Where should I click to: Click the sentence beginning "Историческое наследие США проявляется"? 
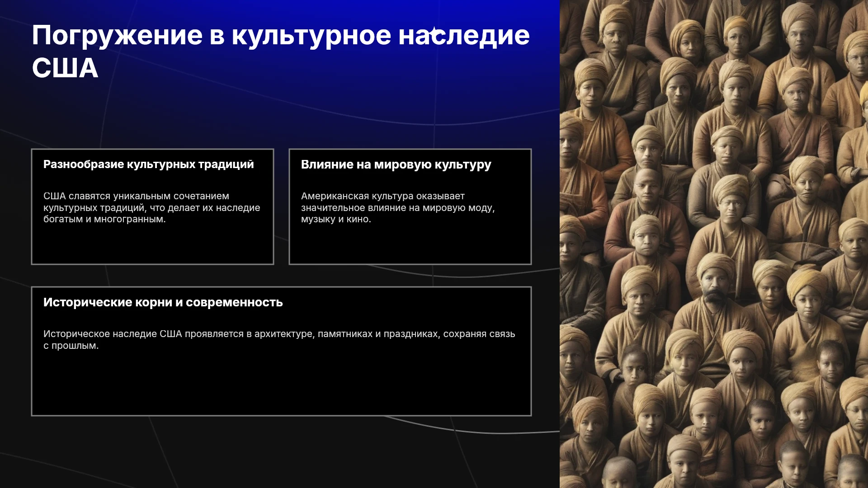279,340
